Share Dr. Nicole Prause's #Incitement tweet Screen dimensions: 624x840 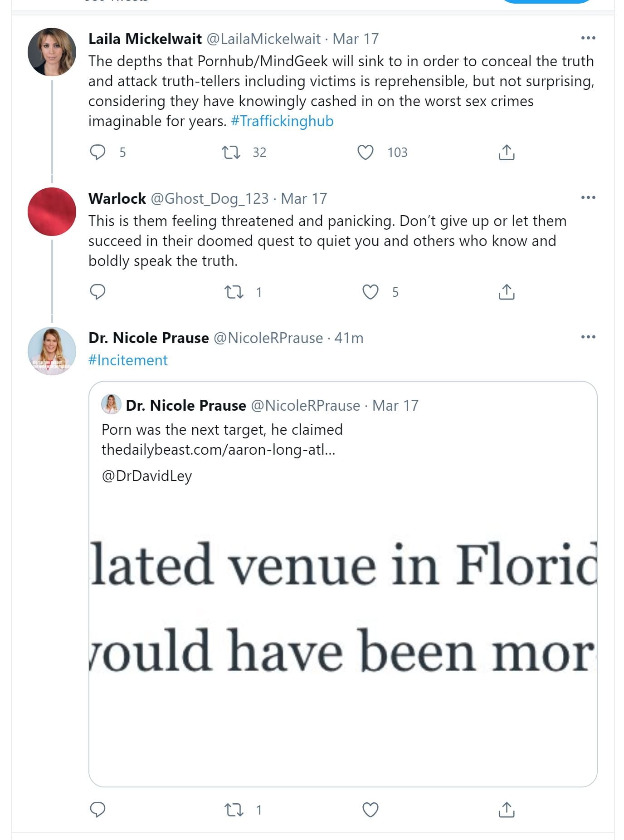(x=506, y=810)
